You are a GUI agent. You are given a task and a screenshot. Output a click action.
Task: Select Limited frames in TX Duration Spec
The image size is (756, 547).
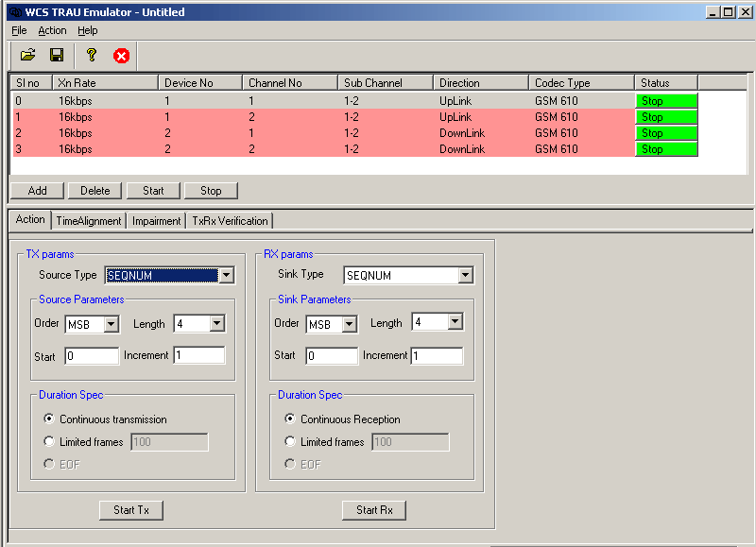[x=49, y=441]
